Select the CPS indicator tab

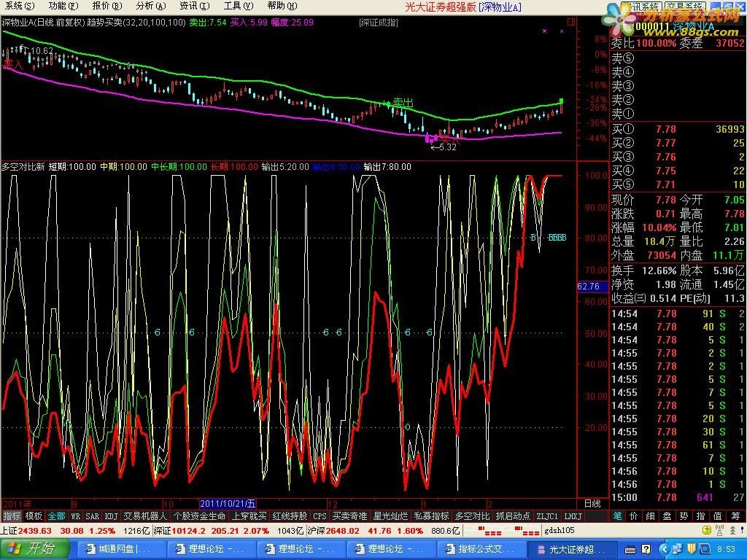coord(320,516)
